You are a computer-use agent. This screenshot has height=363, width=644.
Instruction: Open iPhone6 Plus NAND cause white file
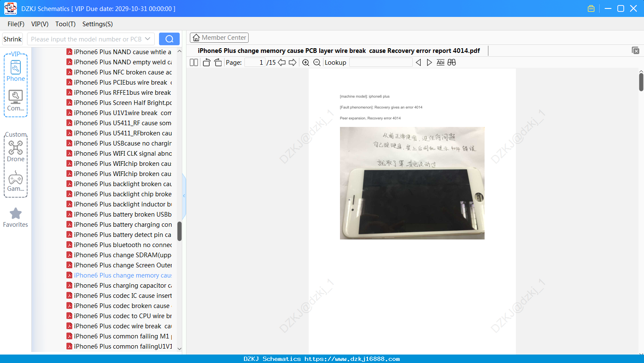(x=119, y=52)
